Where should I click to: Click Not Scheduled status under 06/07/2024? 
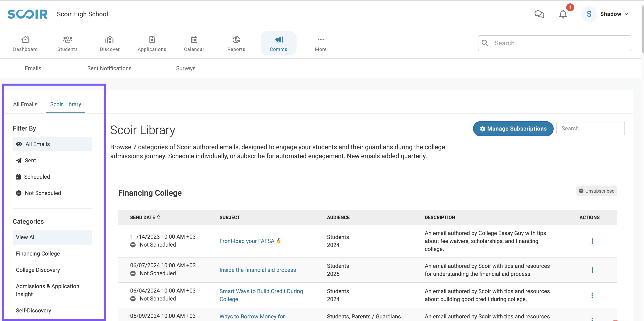pyautogui.click(x=153, y=273)
